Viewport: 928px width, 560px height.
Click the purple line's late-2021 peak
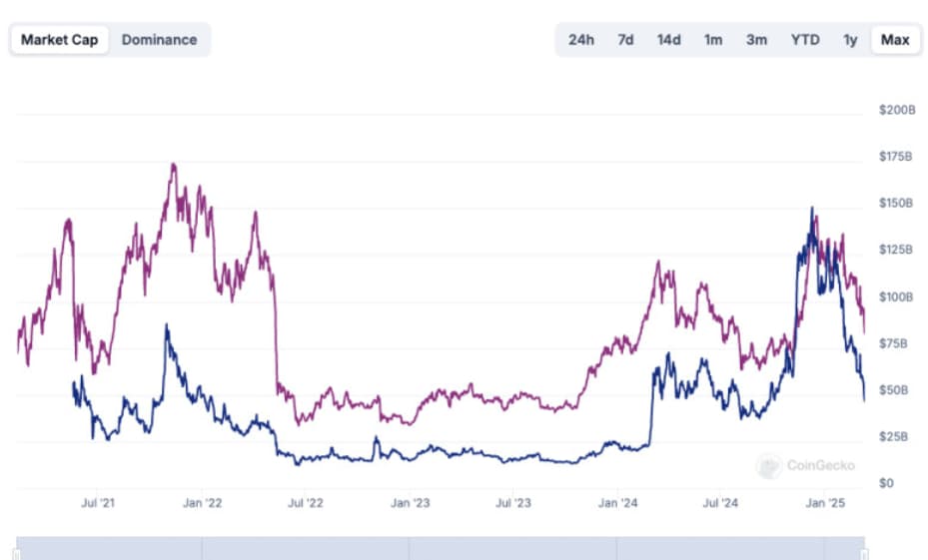tap(173, 165)
